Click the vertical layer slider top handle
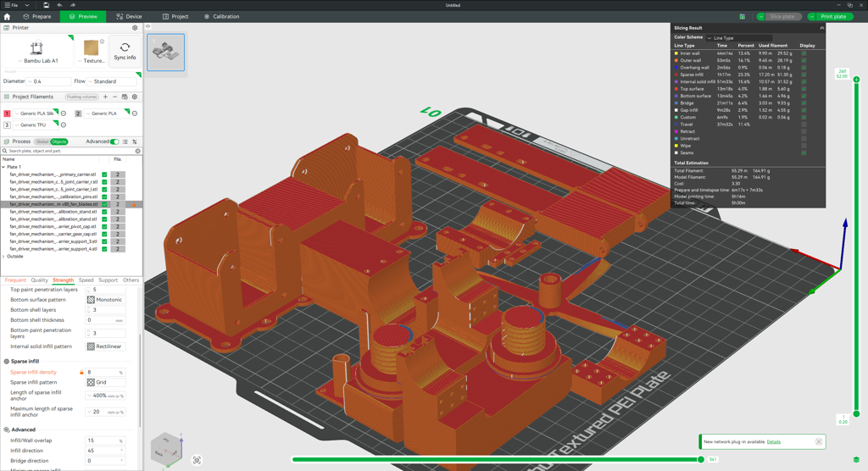Viewport: 868px width, 471px height. (856, 80)
